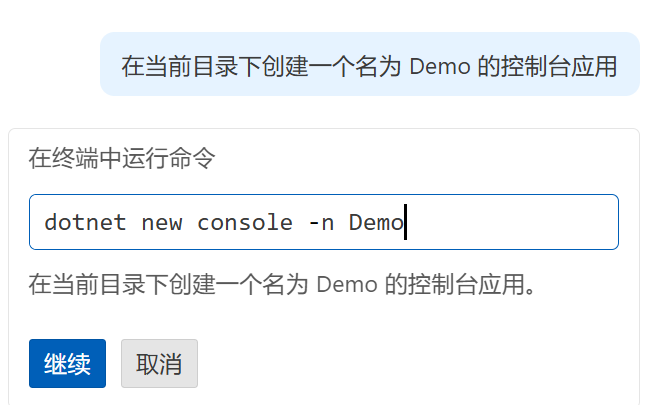Click the 在终端中运行命令 heading
The image size is (653, 405).
coord(120,158)
